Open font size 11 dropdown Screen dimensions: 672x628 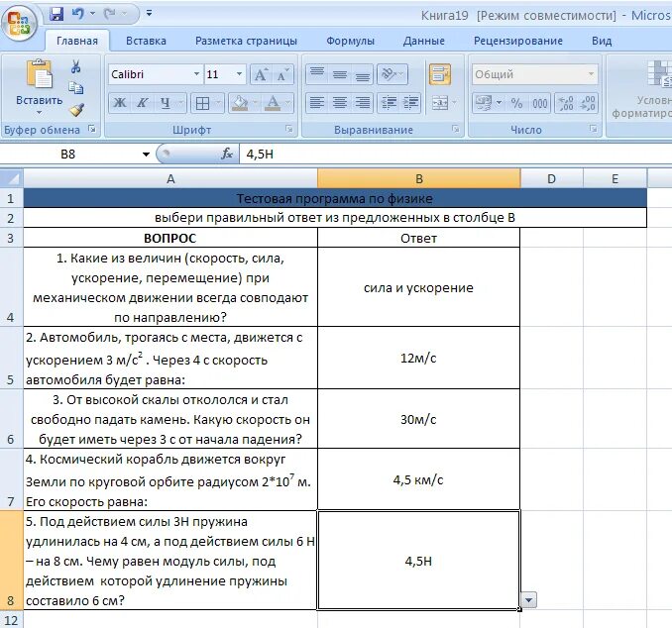click(239, 74)
